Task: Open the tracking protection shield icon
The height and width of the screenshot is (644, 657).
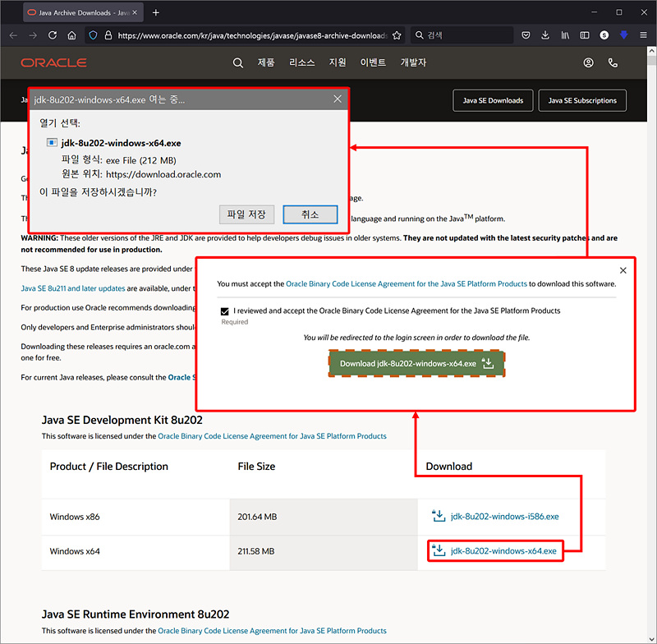Action: click(x=93, y=35)
